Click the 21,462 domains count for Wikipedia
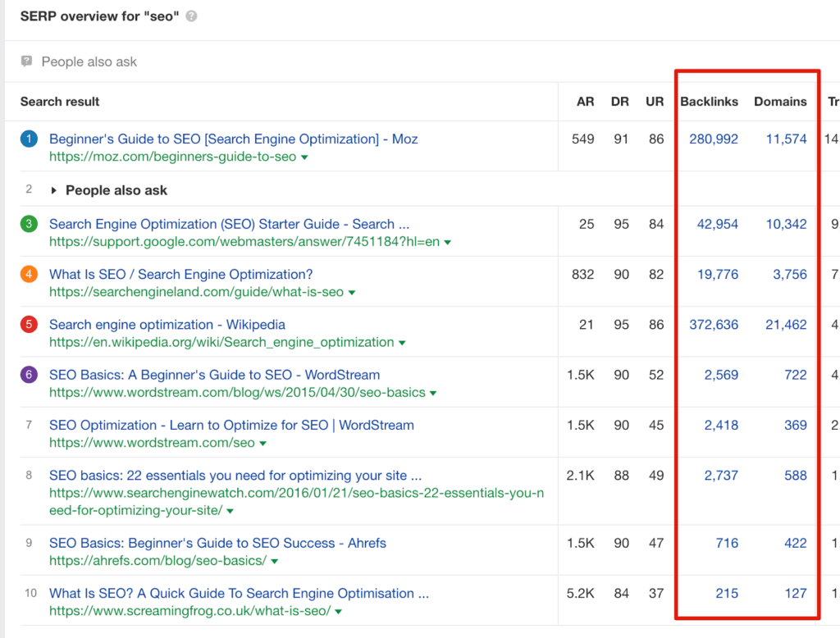840x638 pixels. pos(786,325)
